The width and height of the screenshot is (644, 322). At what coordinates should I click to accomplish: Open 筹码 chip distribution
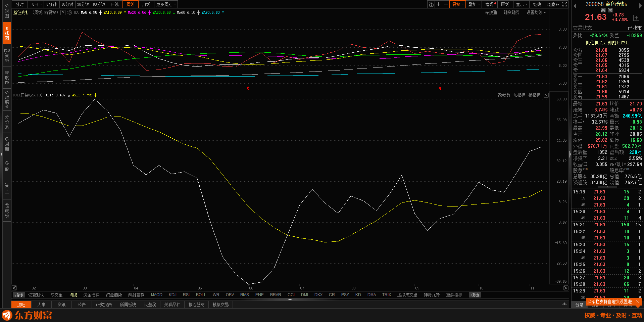click(490, 4)
